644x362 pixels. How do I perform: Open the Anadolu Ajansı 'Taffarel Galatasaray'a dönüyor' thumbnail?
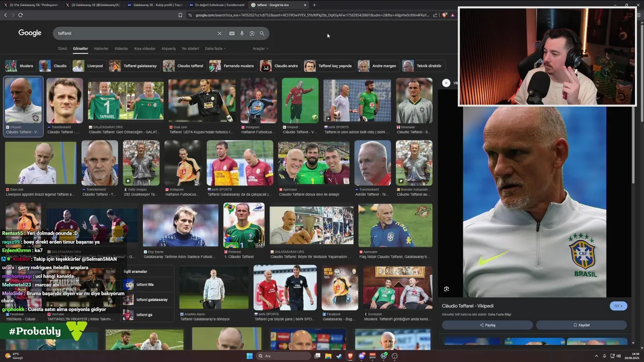click(x=214, y=288)
